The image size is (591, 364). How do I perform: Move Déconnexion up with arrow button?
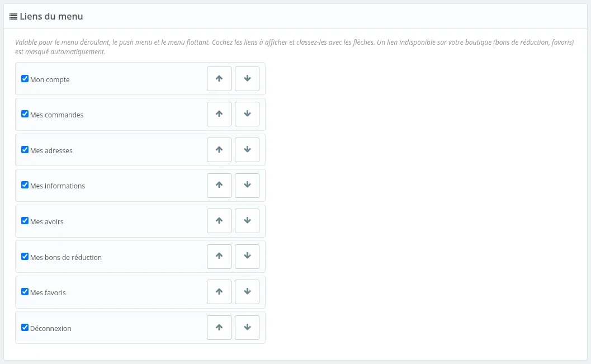[219, 328]
